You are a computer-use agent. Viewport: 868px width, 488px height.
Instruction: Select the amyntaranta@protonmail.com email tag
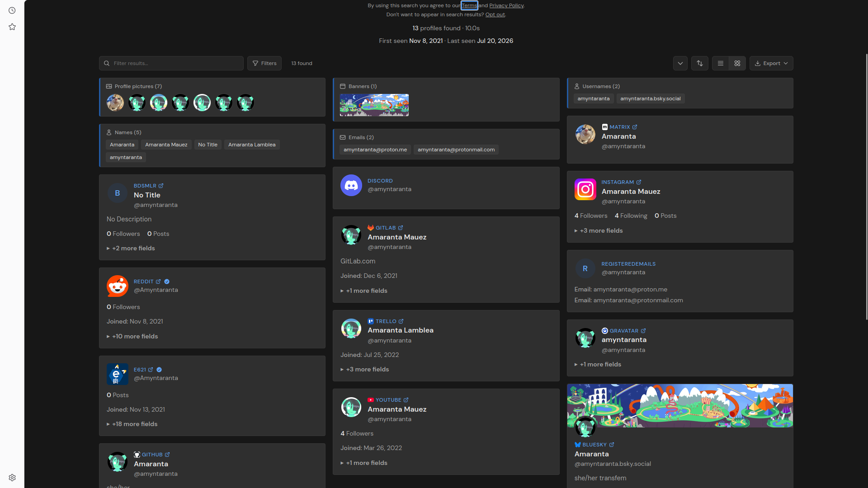456,150
